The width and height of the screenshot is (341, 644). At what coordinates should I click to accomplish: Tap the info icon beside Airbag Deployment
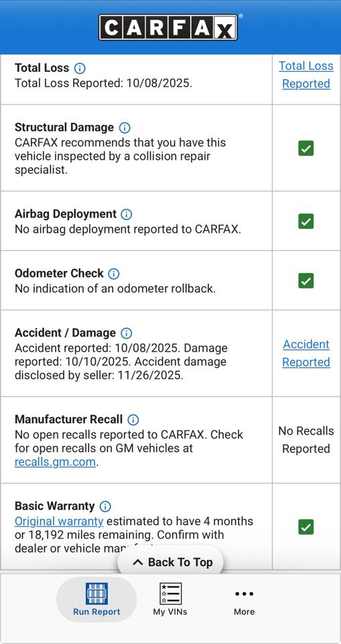127,215
